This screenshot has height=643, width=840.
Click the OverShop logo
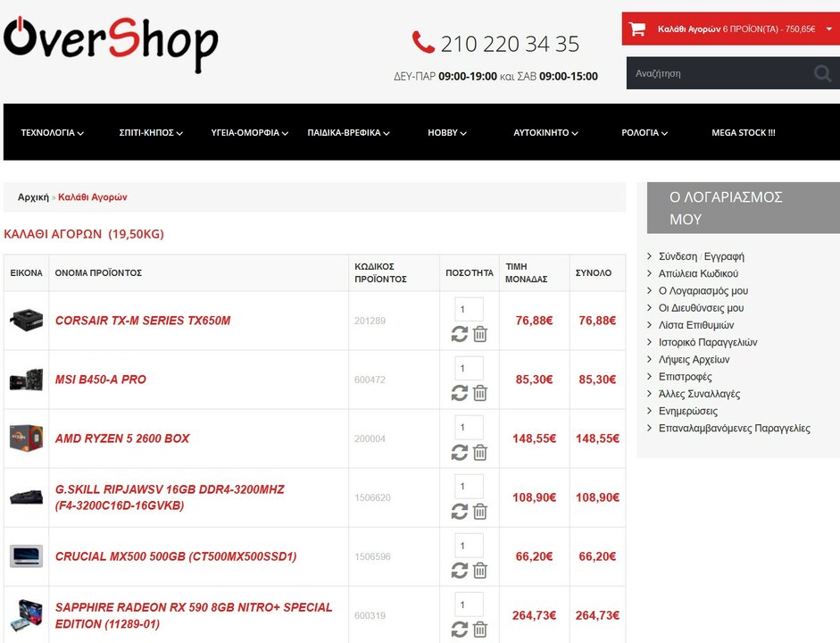111,44
